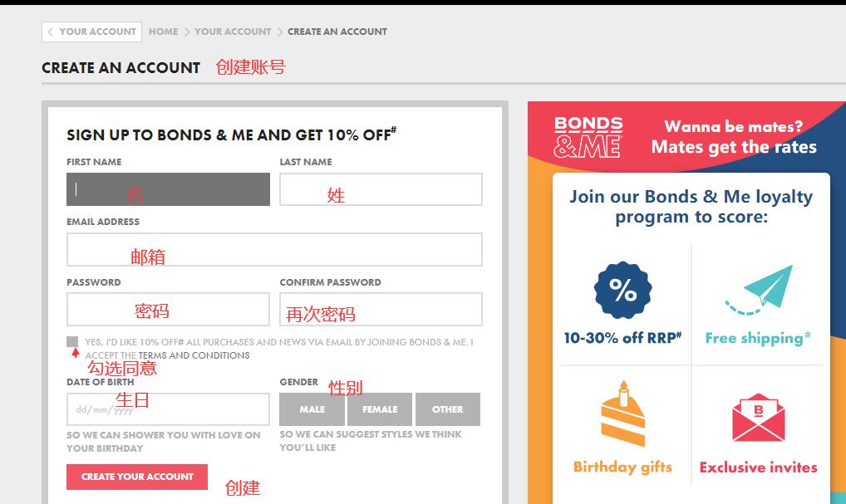Select Male gender option
Image resolution: width=846 pixels, height=504 pixels.
pos(312,409)
